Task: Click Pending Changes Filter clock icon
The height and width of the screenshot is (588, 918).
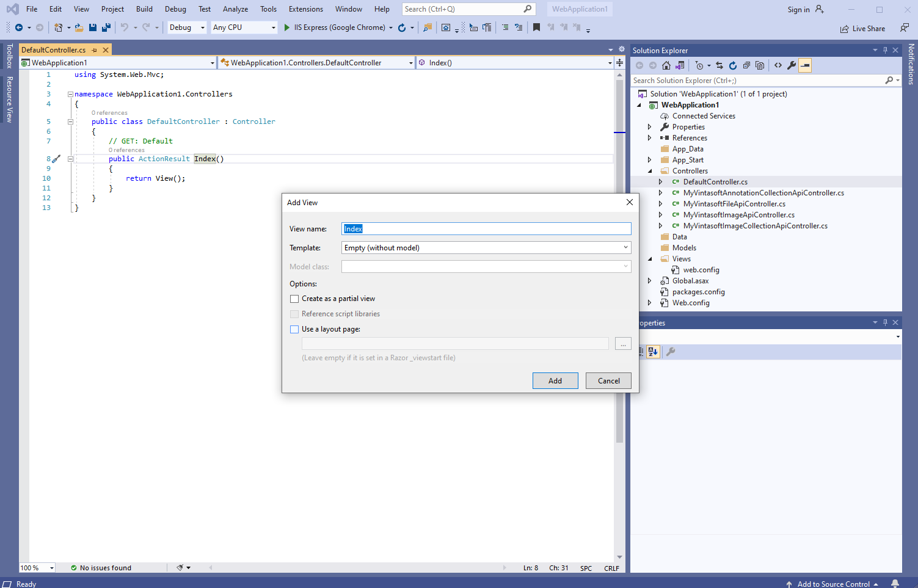Action: [x=699, y=65]
